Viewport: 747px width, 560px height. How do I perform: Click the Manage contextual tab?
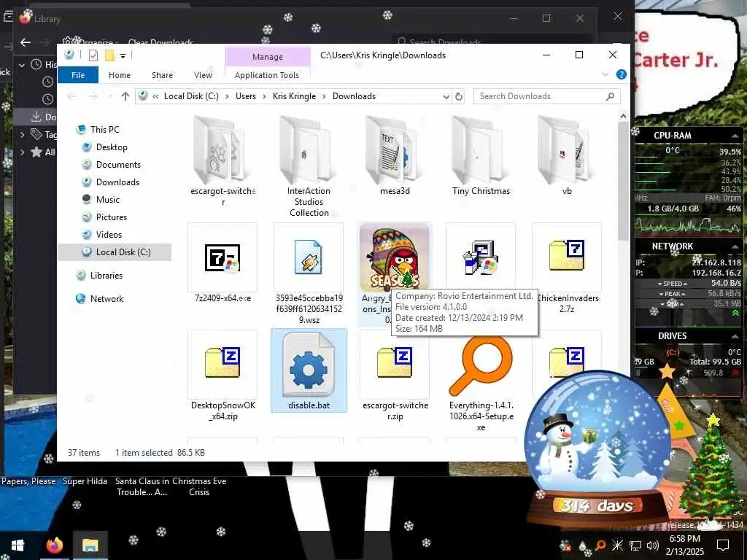coord(267,57)
